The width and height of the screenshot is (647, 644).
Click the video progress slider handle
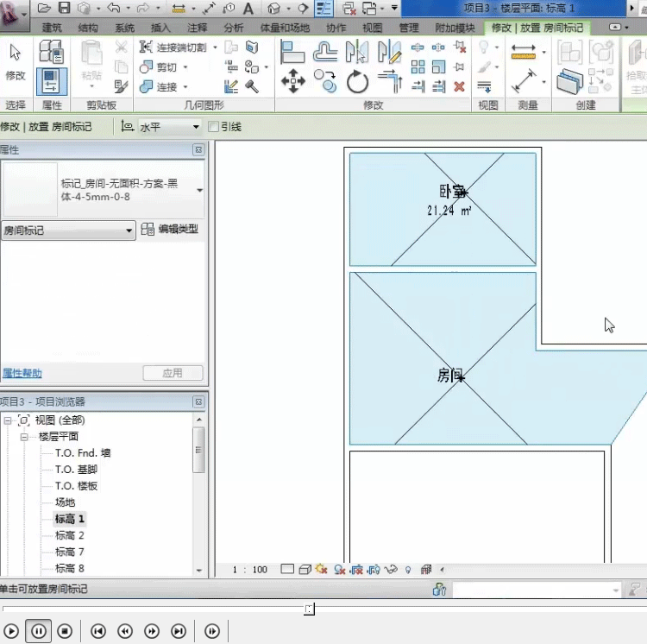point(309,609)
